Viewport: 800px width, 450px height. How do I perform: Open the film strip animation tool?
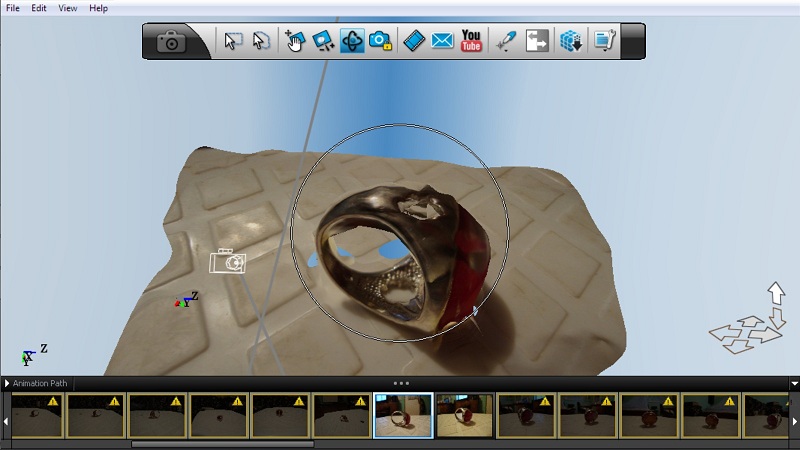414,41
